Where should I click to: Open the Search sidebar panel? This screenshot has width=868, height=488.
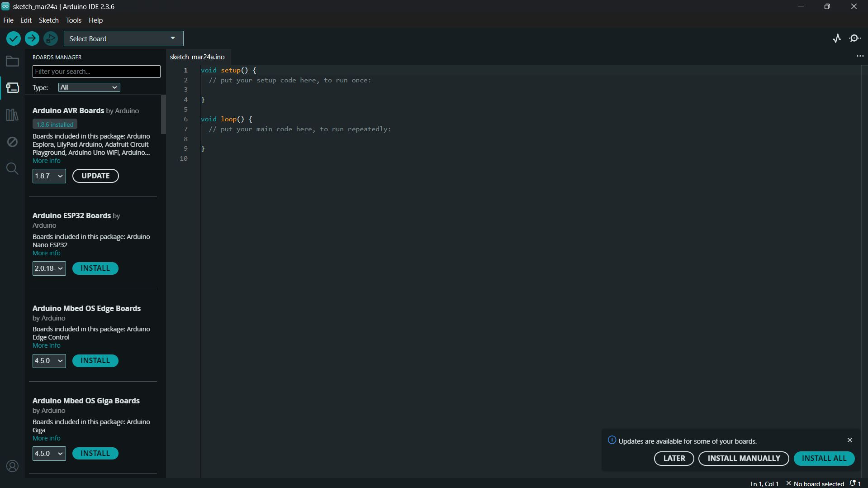12,168
